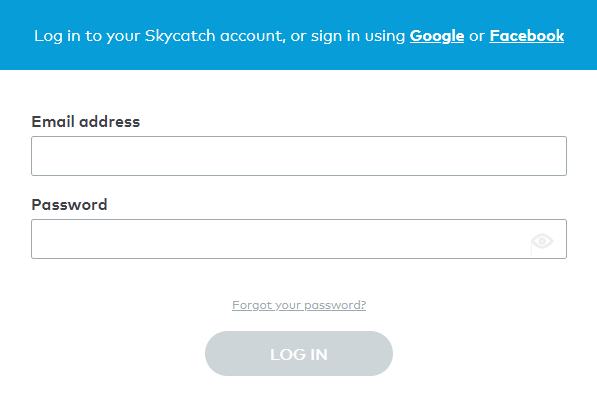Toggle password visibility eye icon
The height and width of the screenshot is (414, 597).
542,241
